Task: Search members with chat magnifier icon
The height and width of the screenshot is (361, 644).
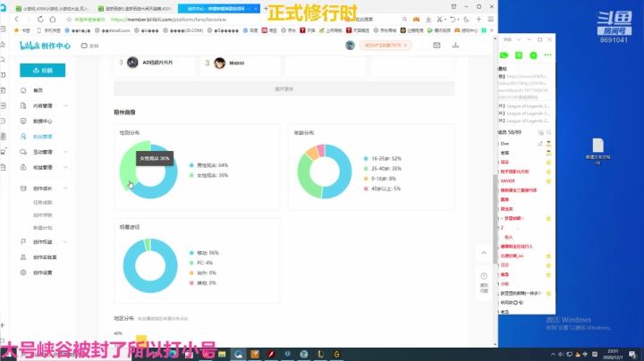Action: [x=548, y=132]
